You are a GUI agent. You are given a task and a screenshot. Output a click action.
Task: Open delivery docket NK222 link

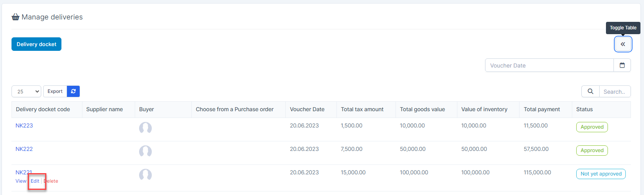(x=24, y=149)
